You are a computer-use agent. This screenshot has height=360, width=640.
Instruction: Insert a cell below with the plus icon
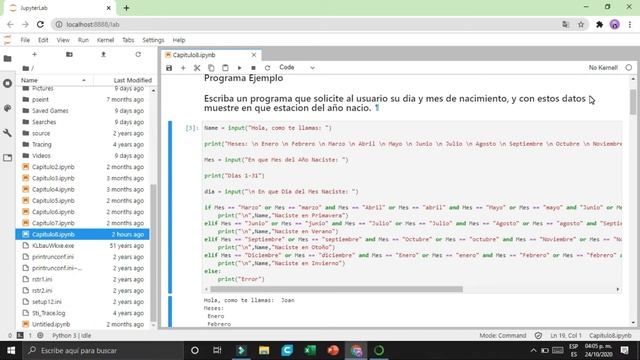[x=183, y=68]
